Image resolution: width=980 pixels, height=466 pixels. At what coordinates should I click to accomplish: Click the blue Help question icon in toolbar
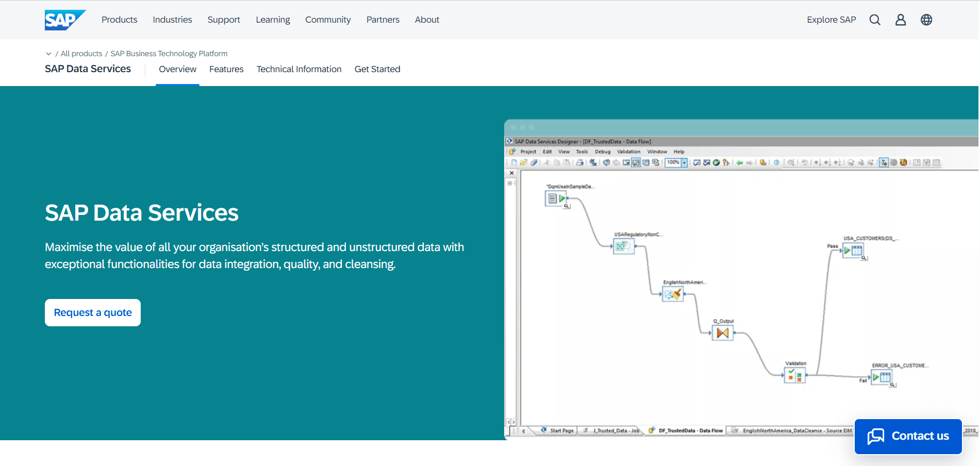point(776,162)
